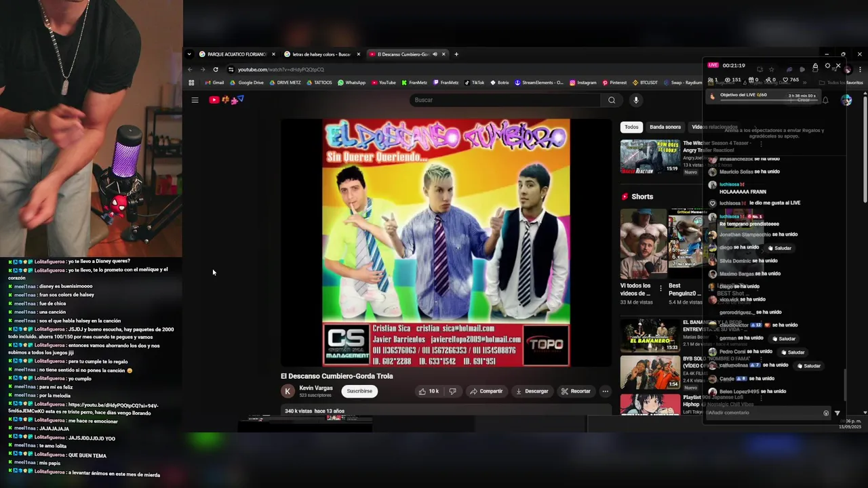Screen dimensions: 868x488
Task: Open options menu for Shorts video
Action: coord(660,289)
